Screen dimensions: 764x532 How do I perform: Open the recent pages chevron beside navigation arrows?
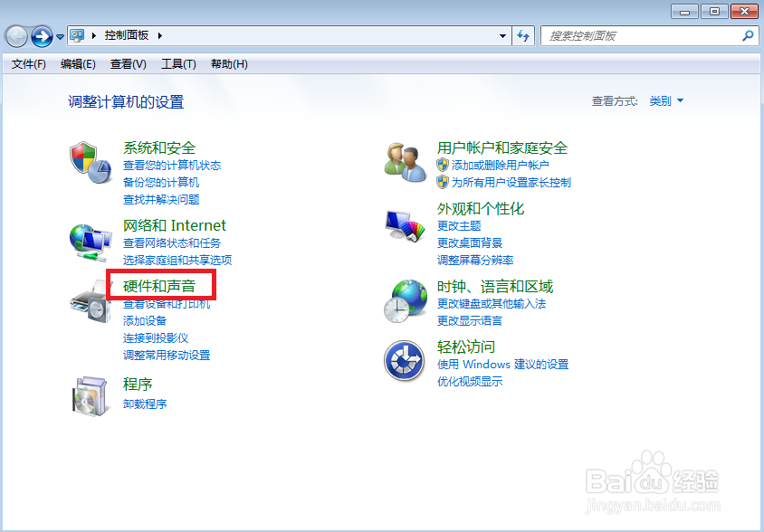pyautogui.click(x=59, y=36)
